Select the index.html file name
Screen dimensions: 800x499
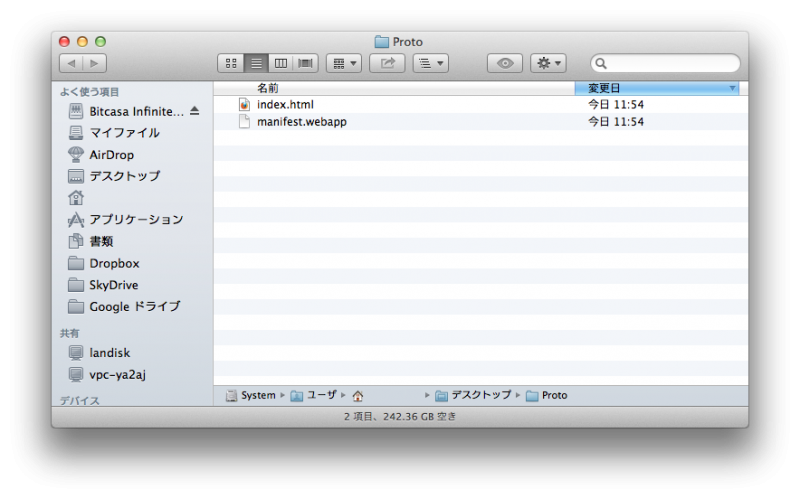[285, 105]
